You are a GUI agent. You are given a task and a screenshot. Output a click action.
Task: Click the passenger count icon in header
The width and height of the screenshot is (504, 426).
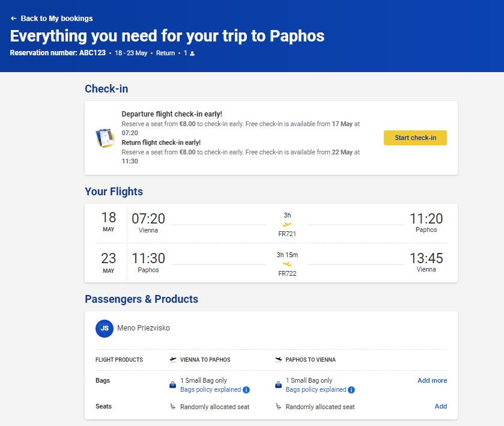point(193,53)
